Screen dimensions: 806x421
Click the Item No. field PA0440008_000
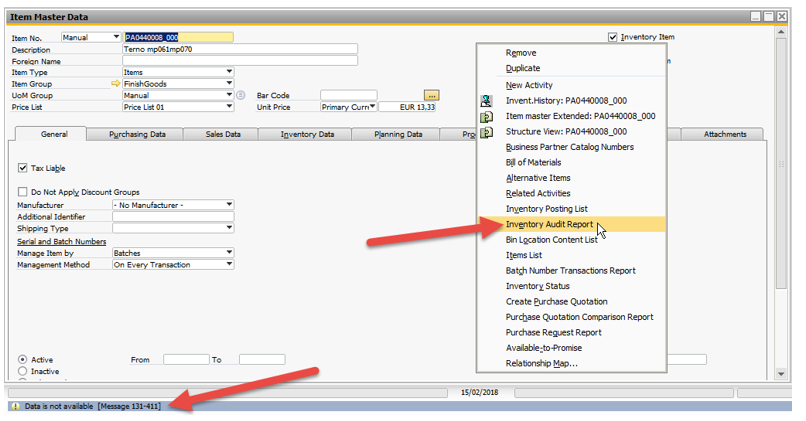point(178,37)
